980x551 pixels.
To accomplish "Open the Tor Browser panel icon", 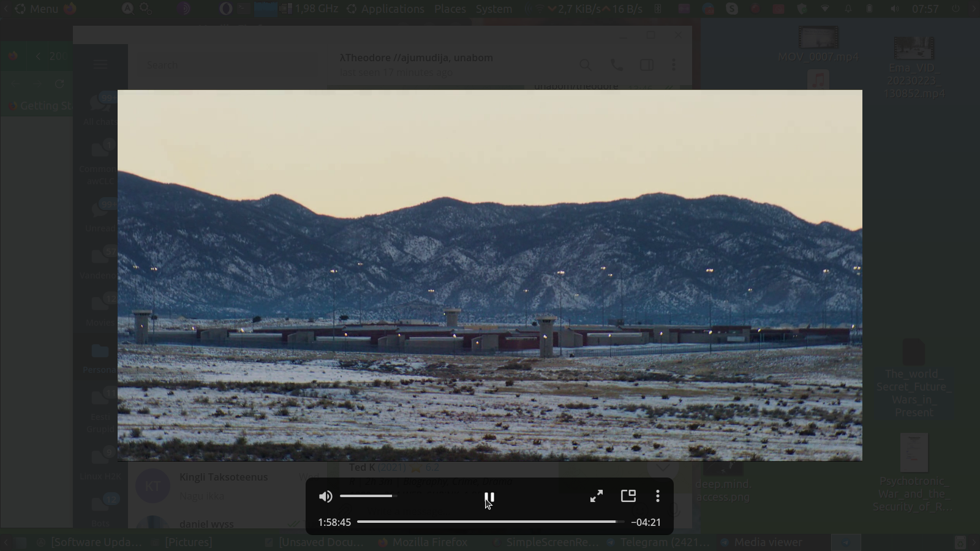I will tap(184, 9).
